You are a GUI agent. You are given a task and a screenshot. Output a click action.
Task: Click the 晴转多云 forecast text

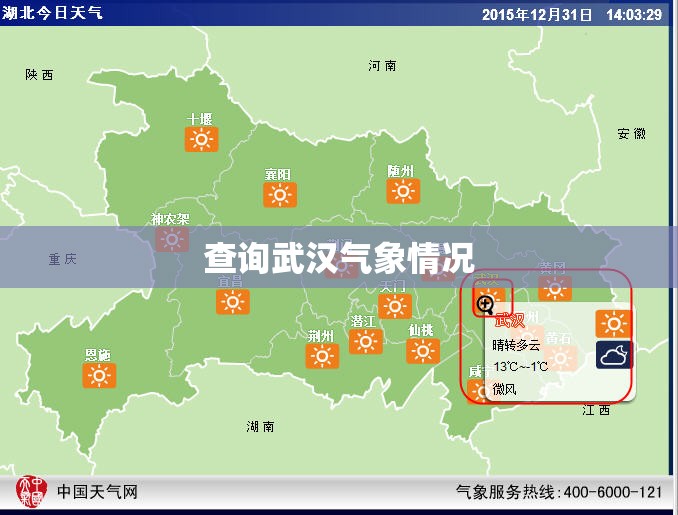(x=516, y=345)
